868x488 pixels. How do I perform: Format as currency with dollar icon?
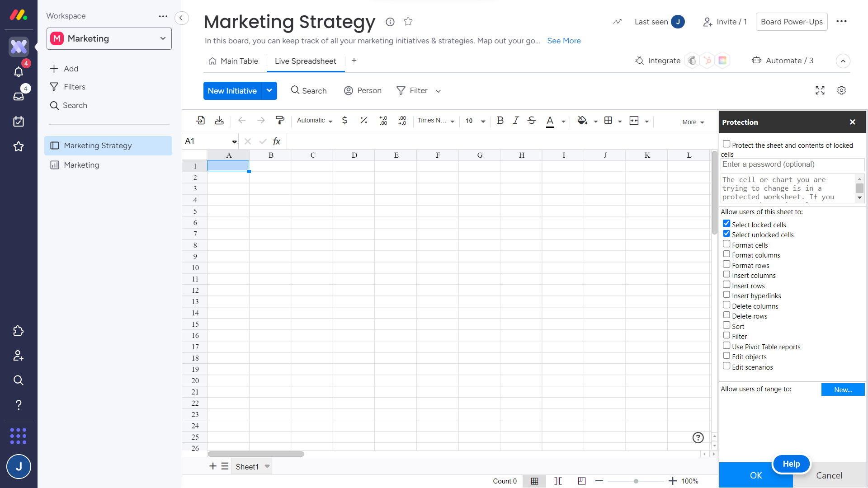(344, 121)
